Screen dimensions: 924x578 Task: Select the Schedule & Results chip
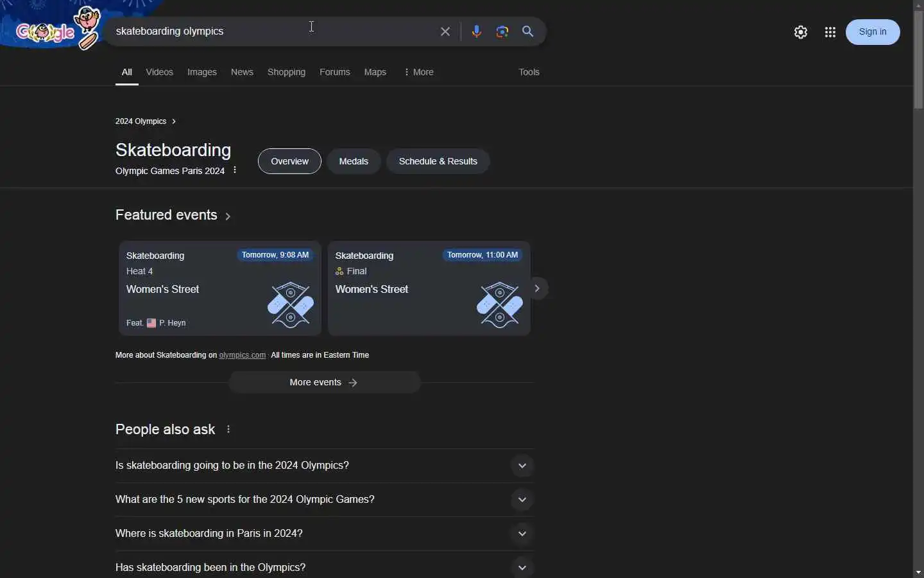tap(438, 161)
